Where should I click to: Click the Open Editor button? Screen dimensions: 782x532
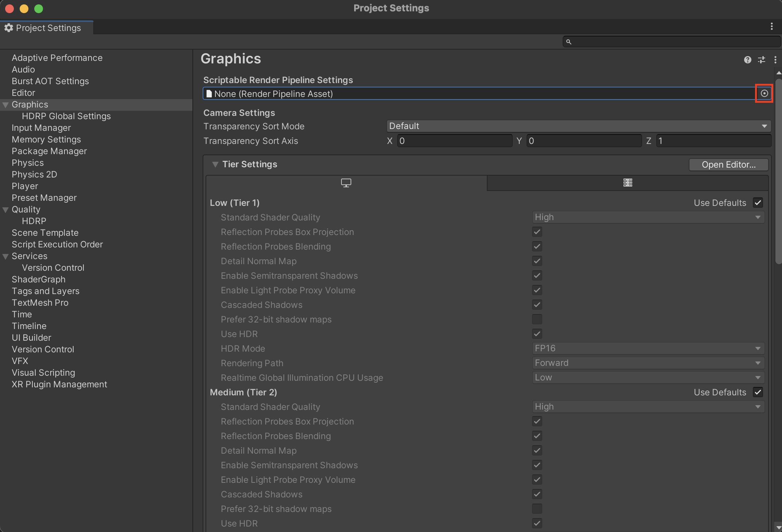pyautogui.click(x=728, y=164)
